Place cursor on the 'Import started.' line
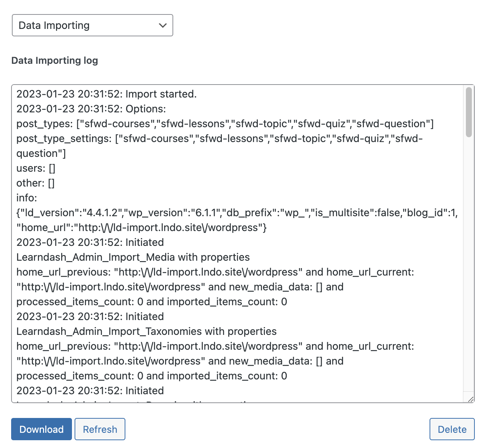Image resolution: width=480 pixels, height=448 pixels. pos(106,94)
